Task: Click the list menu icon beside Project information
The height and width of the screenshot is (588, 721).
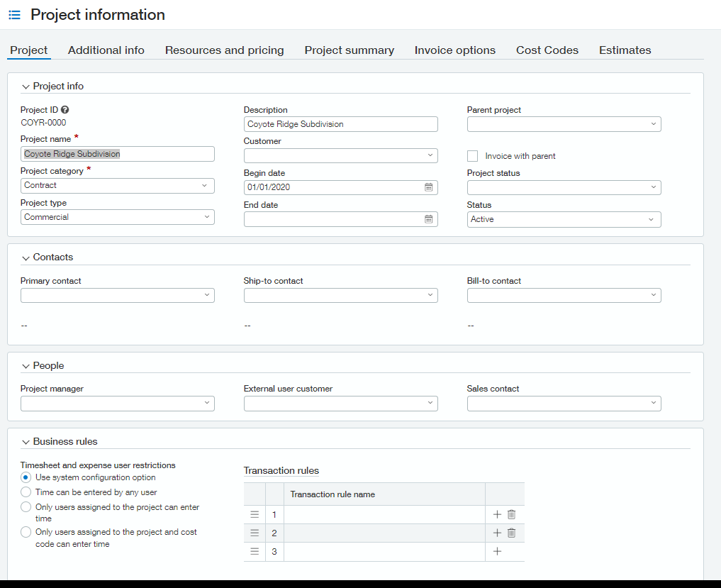Action: coord(14,14)
